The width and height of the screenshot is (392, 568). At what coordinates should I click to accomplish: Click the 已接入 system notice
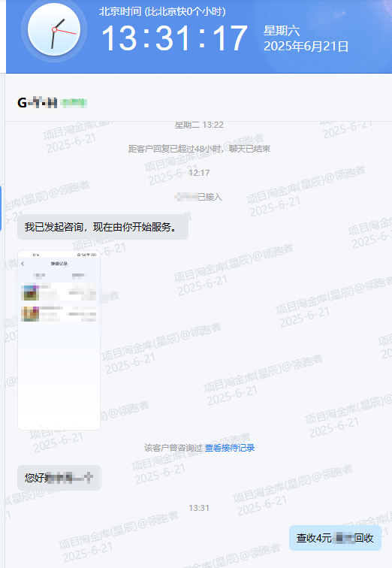coord(198,197)
